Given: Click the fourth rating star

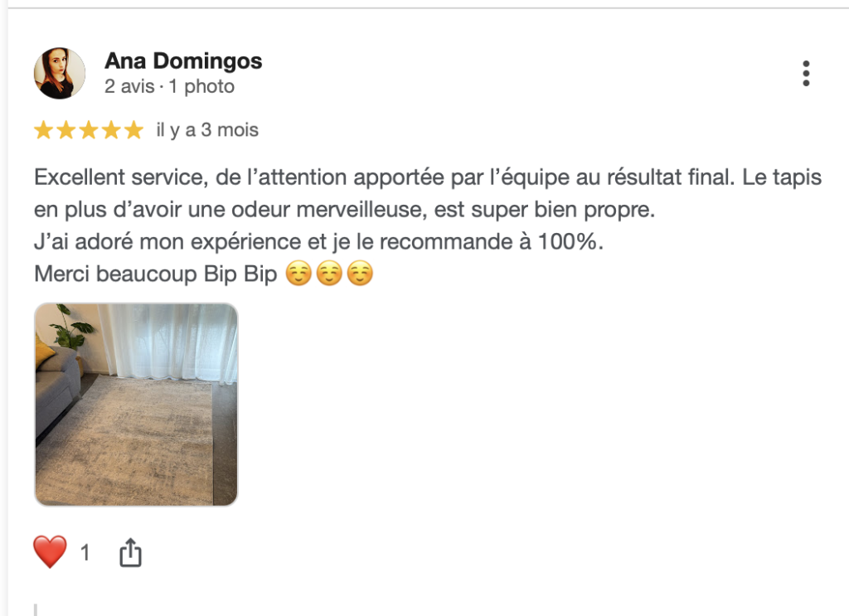Looking at the screenshot, I should [110, 130].
